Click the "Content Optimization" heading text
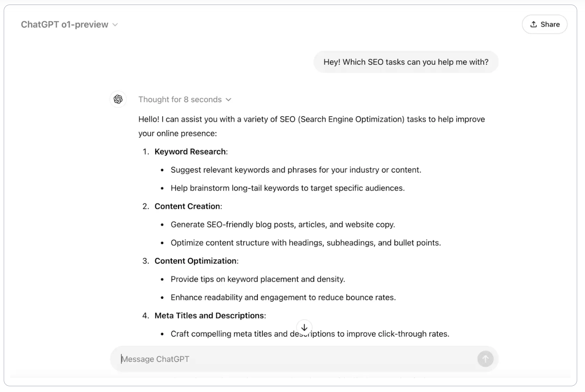 pyautogui.click(x=195, y=261)
